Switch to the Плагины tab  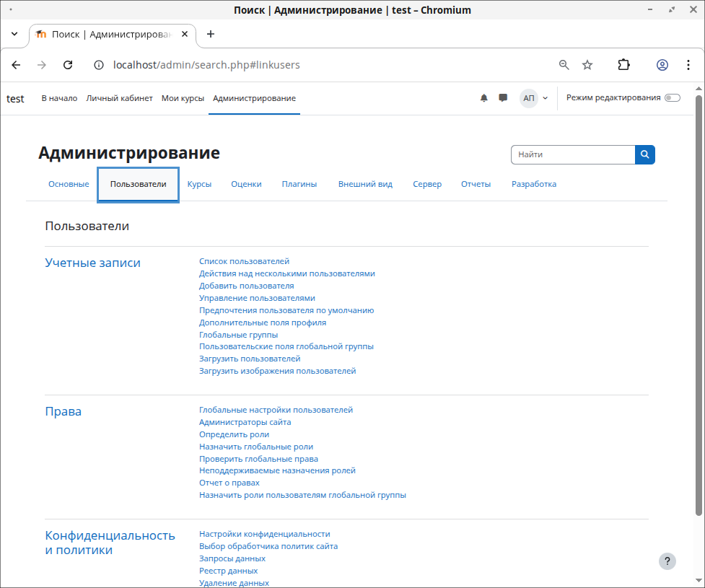[299, 184]
